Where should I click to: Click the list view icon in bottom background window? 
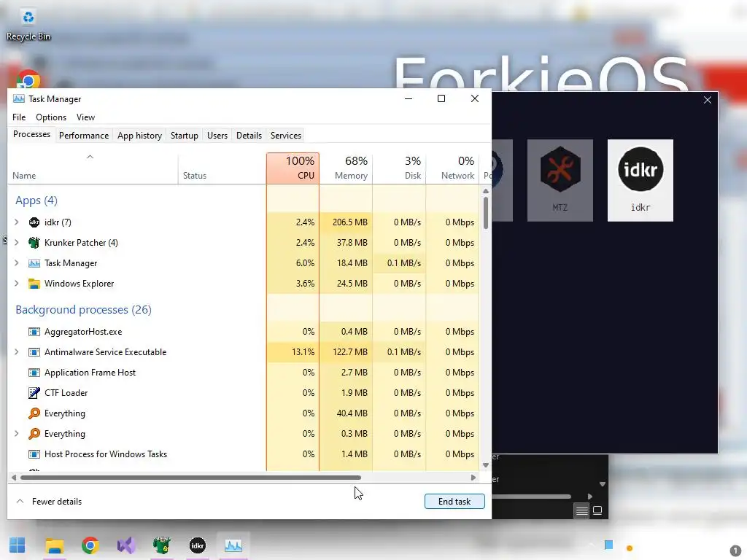coord(581,511)
